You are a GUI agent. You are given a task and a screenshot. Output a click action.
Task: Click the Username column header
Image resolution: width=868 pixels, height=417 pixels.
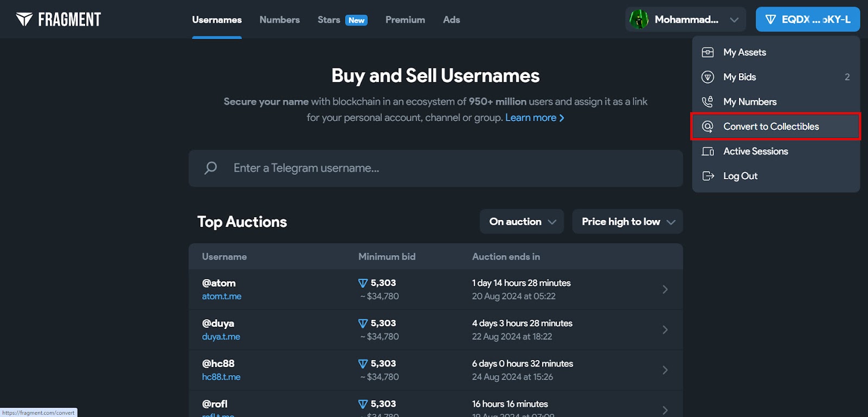(225, 257)
